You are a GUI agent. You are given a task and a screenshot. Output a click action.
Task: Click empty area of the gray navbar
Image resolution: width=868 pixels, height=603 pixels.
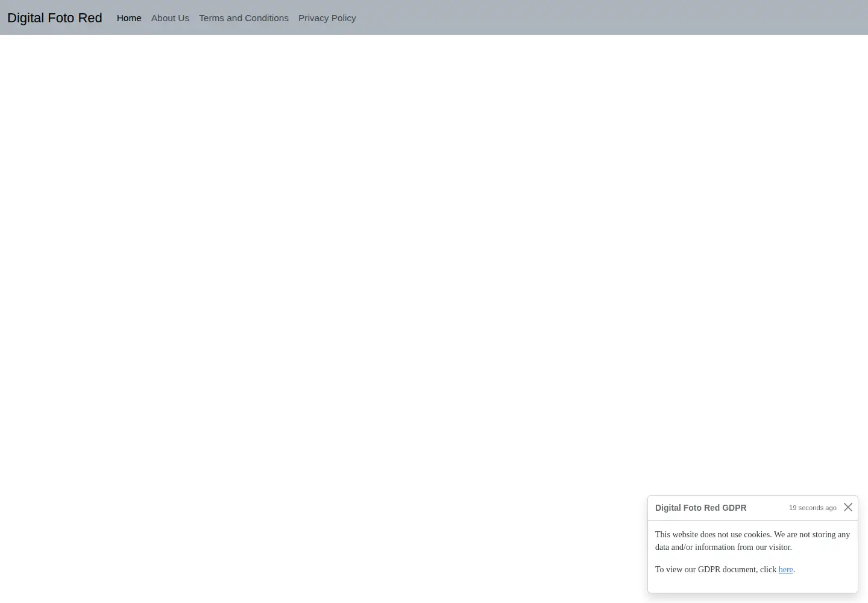click(x=603, y=17)
